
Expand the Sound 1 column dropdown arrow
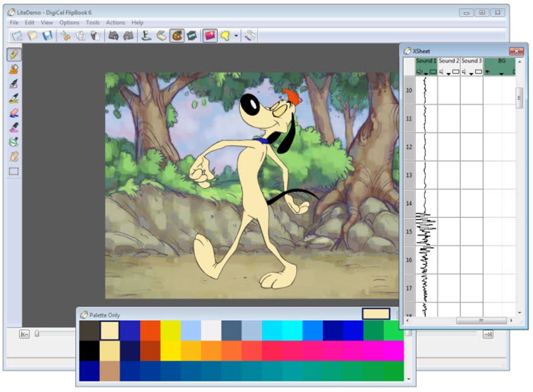point(426,74)
